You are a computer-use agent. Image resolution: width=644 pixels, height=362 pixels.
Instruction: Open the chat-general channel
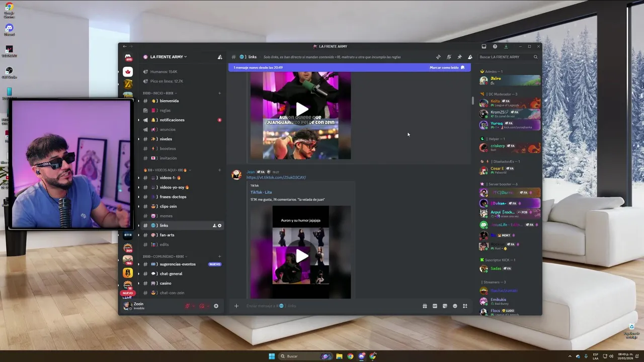click(182, 274)
